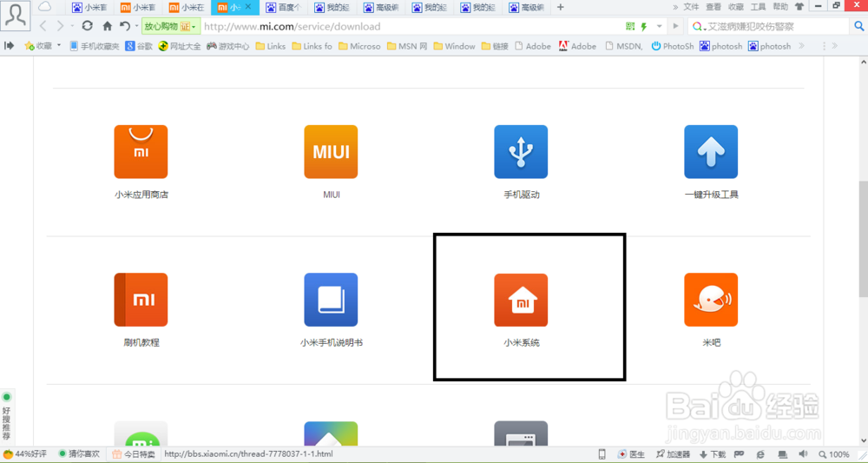
Task: Close the active tab
Action: click(x=248, y=7)
